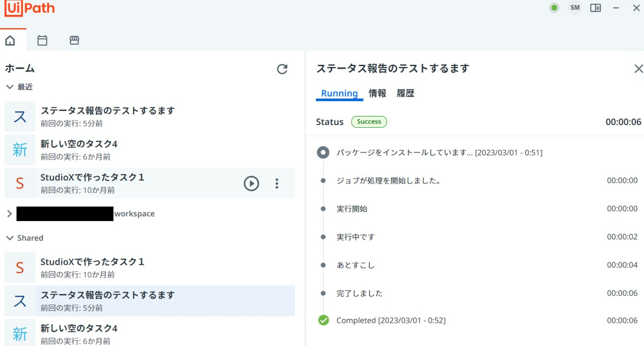The height and width of the screenshot is (346, 644).
Task: Open more options for StudioXで作ったタスク１
Action: 277,183
